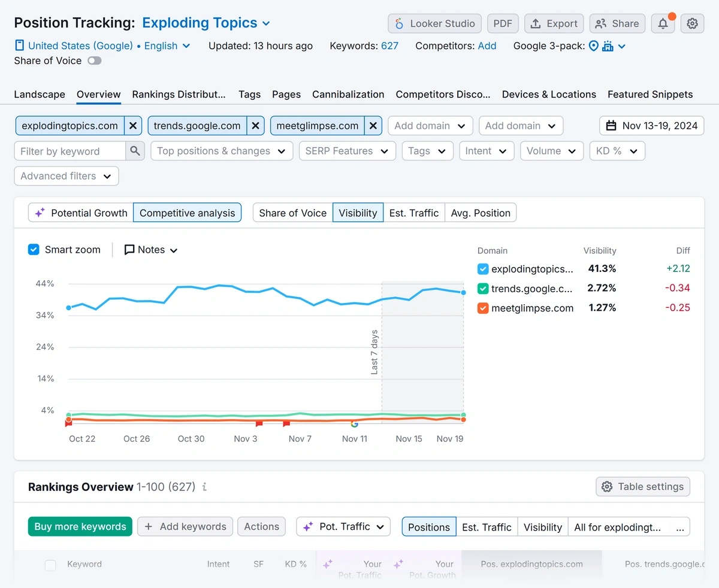Image resolution: width=719 pixels, height=588 pixels.
Task: Open the Featured Snippets tab
Action: click(x=650, y=94)
